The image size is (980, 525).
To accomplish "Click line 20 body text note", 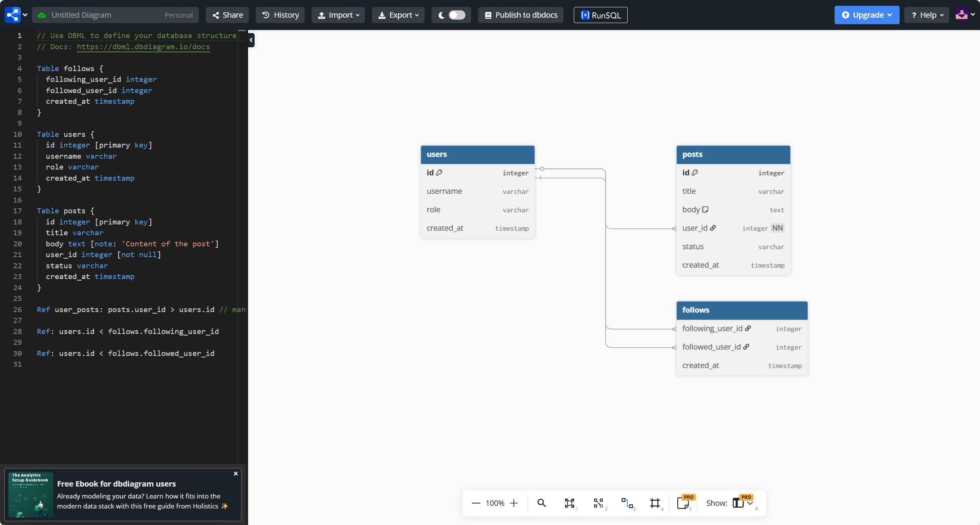I will click(132, 244).
